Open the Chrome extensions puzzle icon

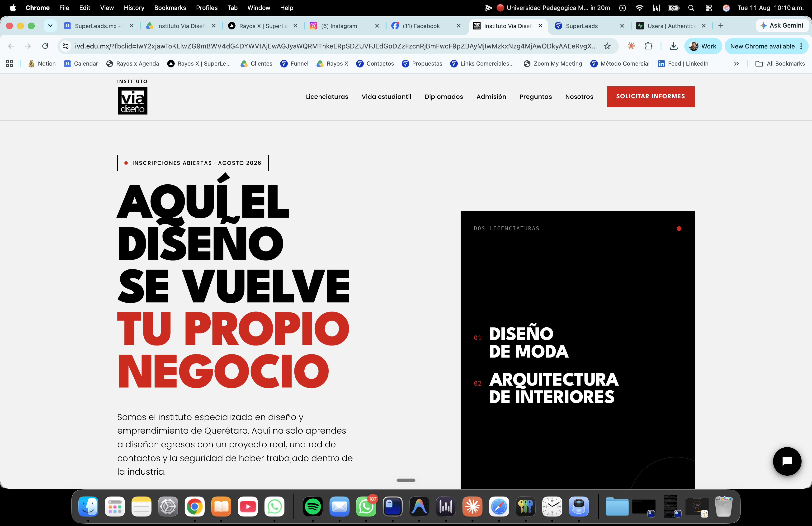(x=648, y=46)
